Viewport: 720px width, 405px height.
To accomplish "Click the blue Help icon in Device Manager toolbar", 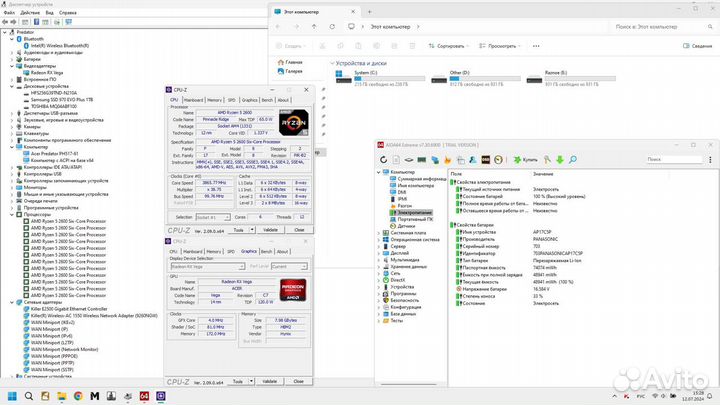I will point(36,22).
